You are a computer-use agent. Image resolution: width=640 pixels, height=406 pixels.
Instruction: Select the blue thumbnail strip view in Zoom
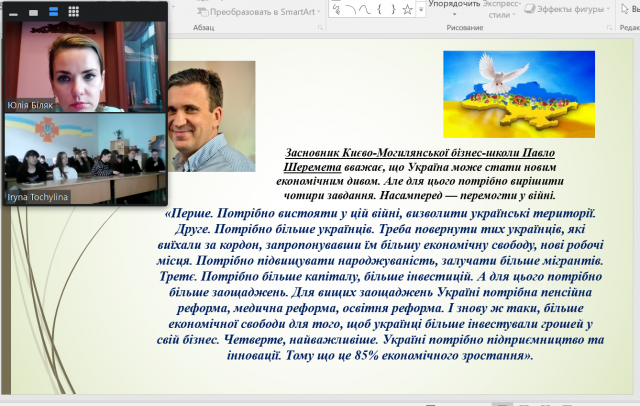pos(53,12)
